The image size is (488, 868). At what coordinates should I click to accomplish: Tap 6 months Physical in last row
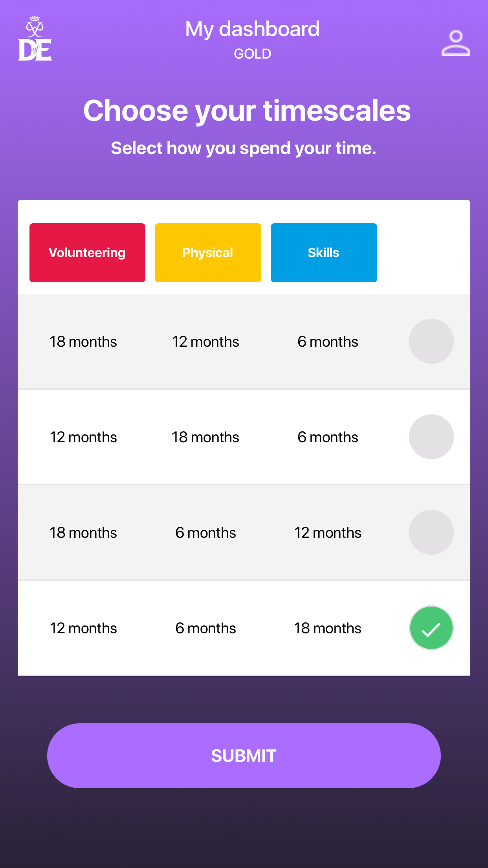(205, 628)
